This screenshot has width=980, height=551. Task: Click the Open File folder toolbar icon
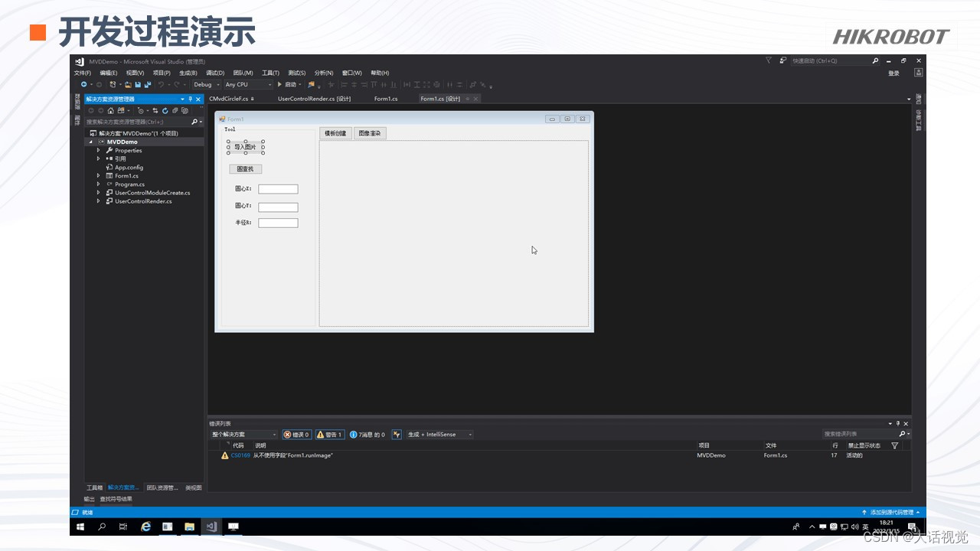pyautogui.click(x=128, y=85)
